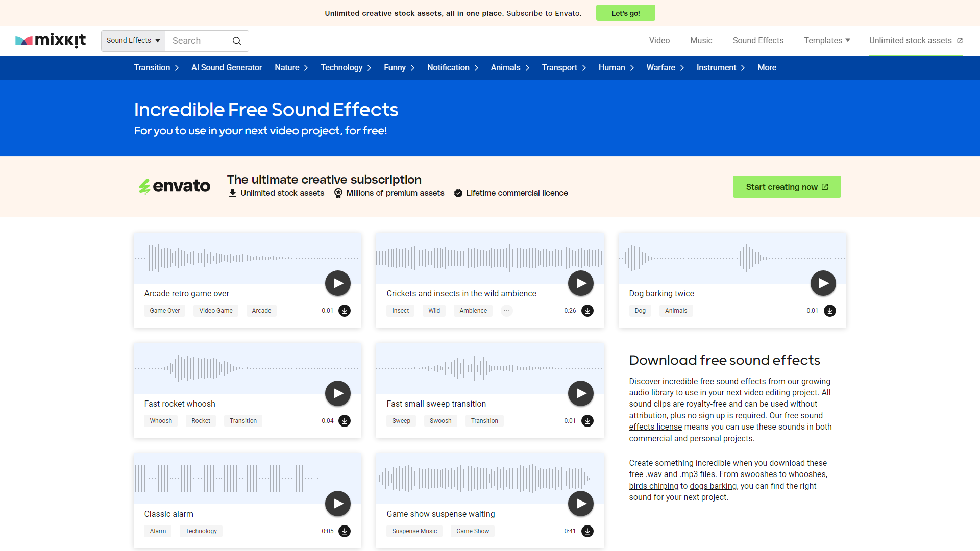Screen dimensions: 980x551
Task: Download the Classic alarm sound
Action: coord(345,531)
